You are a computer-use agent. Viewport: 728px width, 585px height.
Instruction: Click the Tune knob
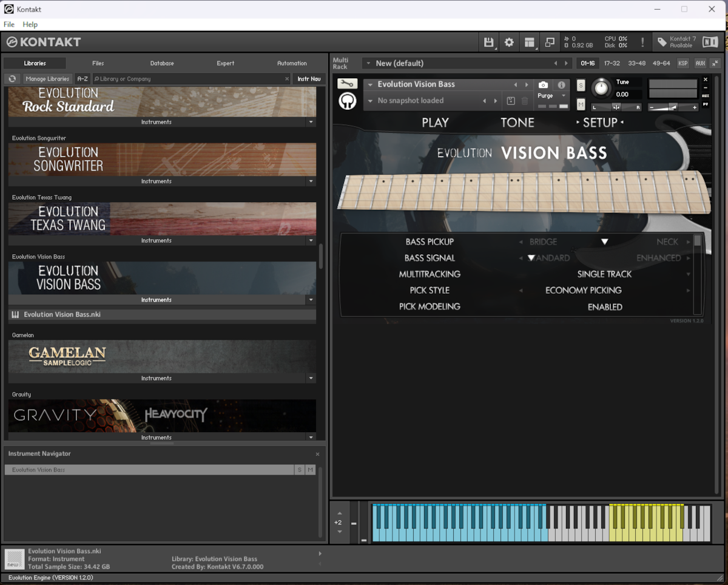(601, 88)
